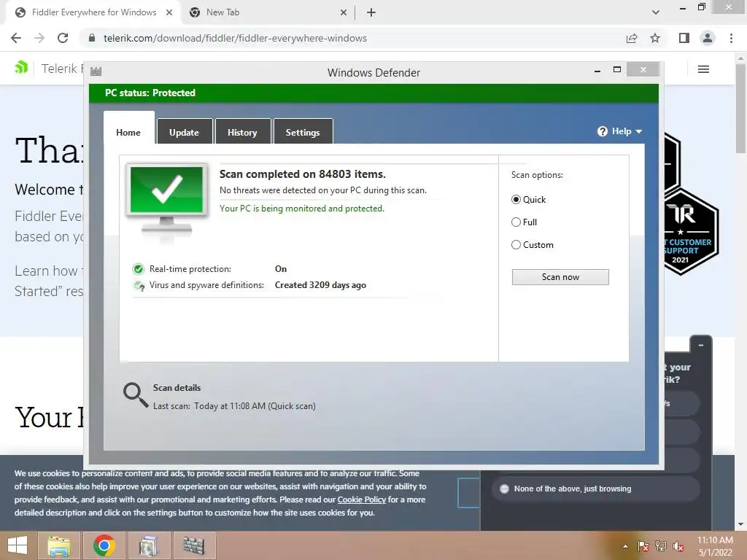Image resolution: width=747 pixels, height=560 pixels.
Task: Click the installer taskbar icon
Action: coord(149,545)
